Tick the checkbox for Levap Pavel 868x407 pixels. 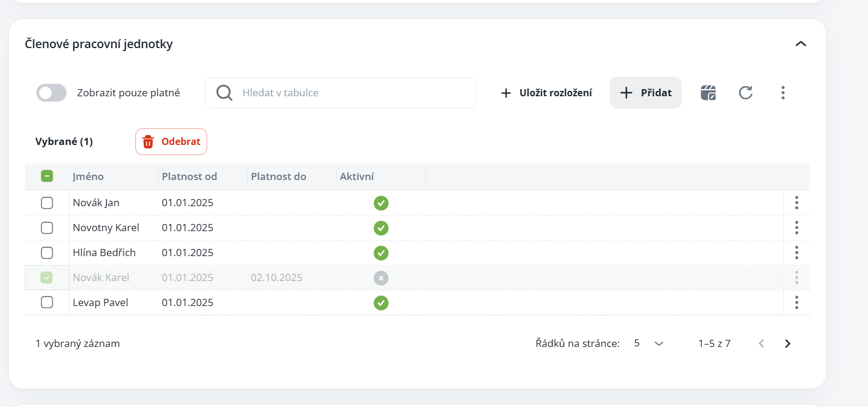(47, 303)
